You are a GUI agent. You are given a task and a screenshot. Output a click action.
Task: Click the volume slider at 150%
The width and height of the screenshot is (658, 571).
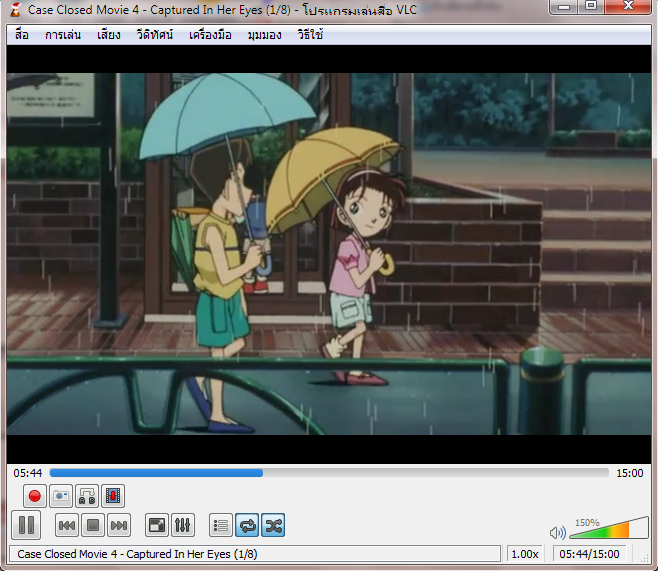click(x=609, y=528)
